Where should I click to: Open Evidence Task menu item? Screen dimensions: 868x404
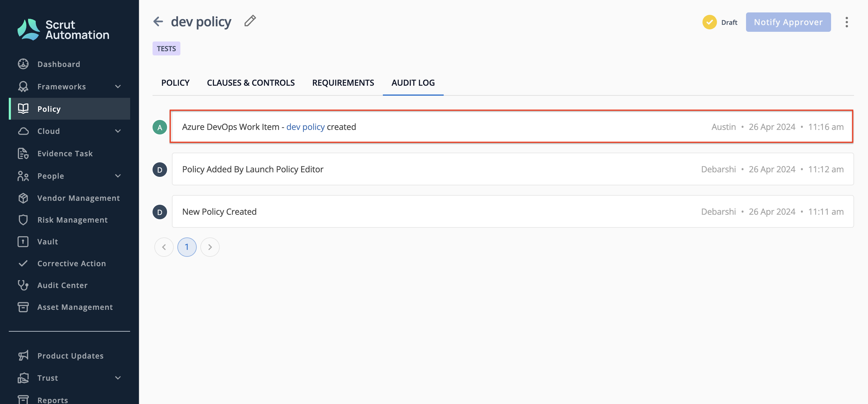click(69, 154)
